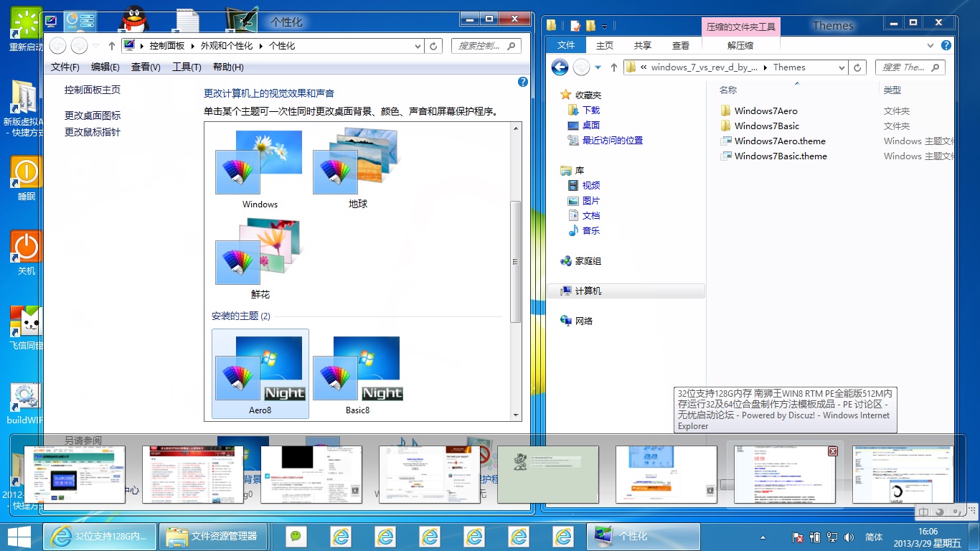This screenshot has width=980, height=551.
Task: Click the New folder quick access icon
Action: pyautogui.click(x=590, y=26)
